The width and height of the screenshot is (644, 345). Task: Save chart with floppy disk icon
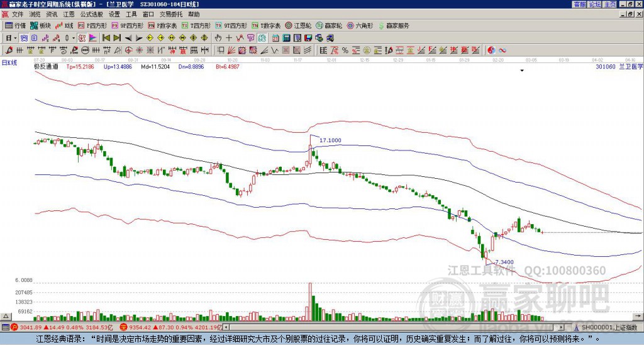point(308,38)
